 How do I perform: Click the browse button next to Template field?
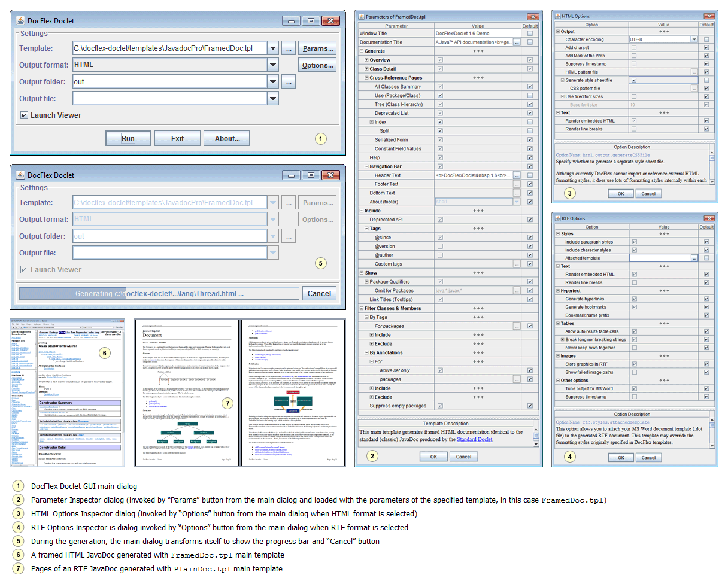tap(289, 48)
